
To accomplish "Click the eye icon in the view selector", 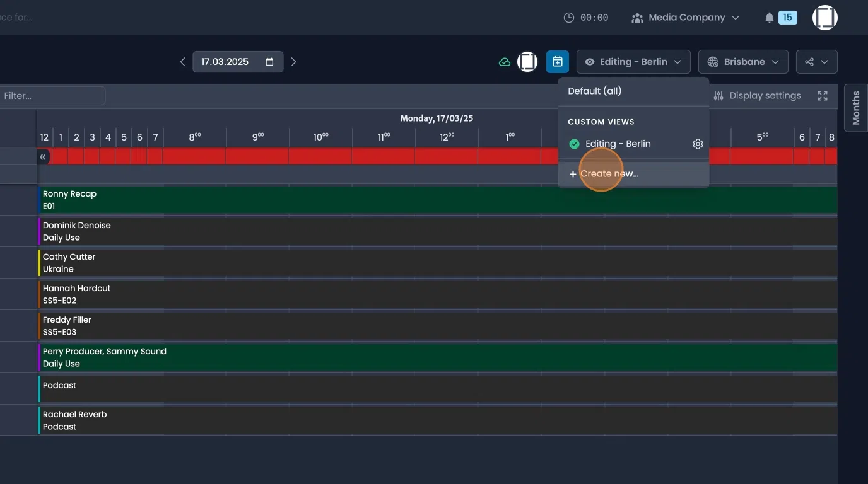I will pos(589,61).
